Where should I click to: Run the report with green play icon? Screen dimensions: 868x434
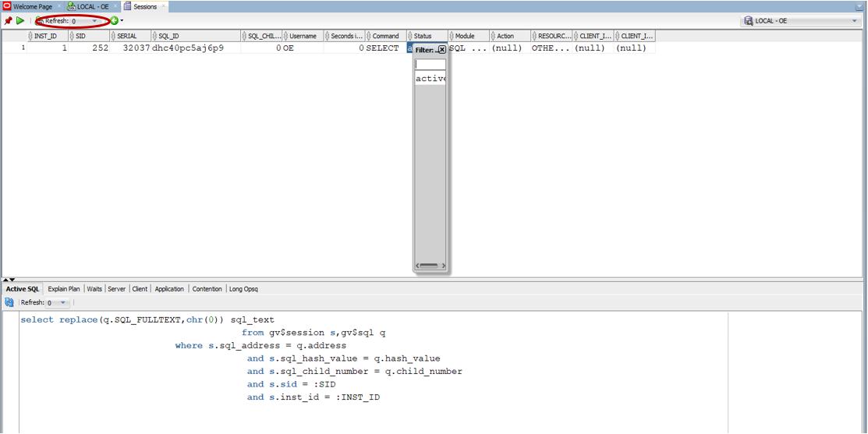click(x=20, y=20)
